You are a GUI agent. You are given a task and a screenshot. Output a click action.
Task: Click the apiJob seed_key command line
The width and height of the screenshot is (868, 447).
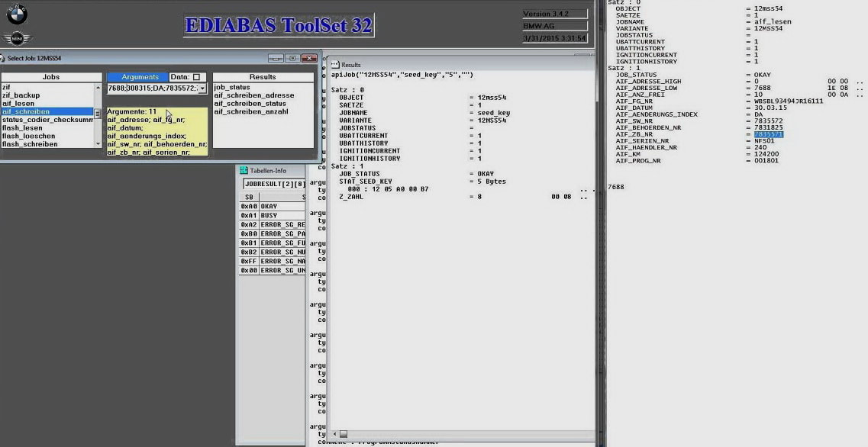pyautogui.click(x=402, y=75)
